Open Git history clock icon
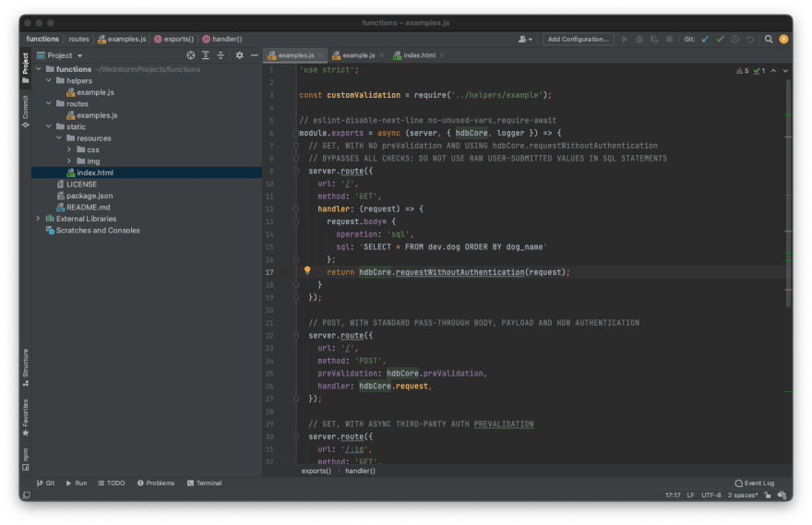Viewport: 812px width, 525px height. point(734,40)
